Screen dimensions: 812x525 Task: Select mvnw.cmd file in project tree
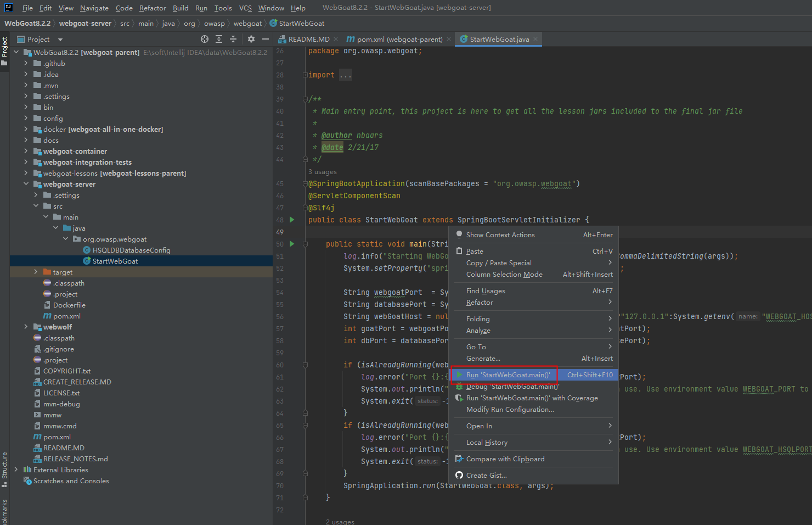[60, 426]
